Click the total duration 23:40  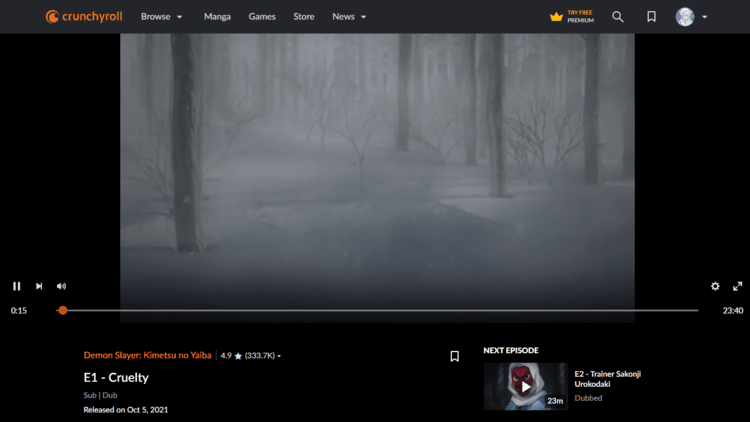(733, 311)
